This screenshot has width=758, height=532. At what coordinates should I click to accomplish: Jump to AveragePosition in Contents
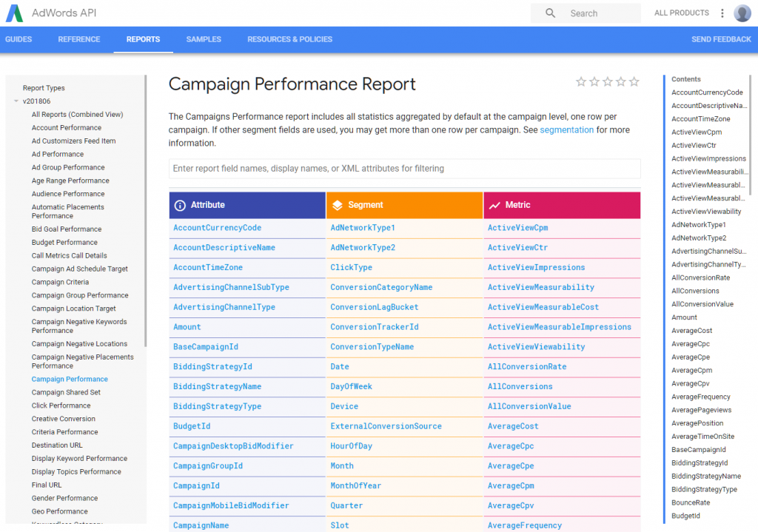(697, 423)
